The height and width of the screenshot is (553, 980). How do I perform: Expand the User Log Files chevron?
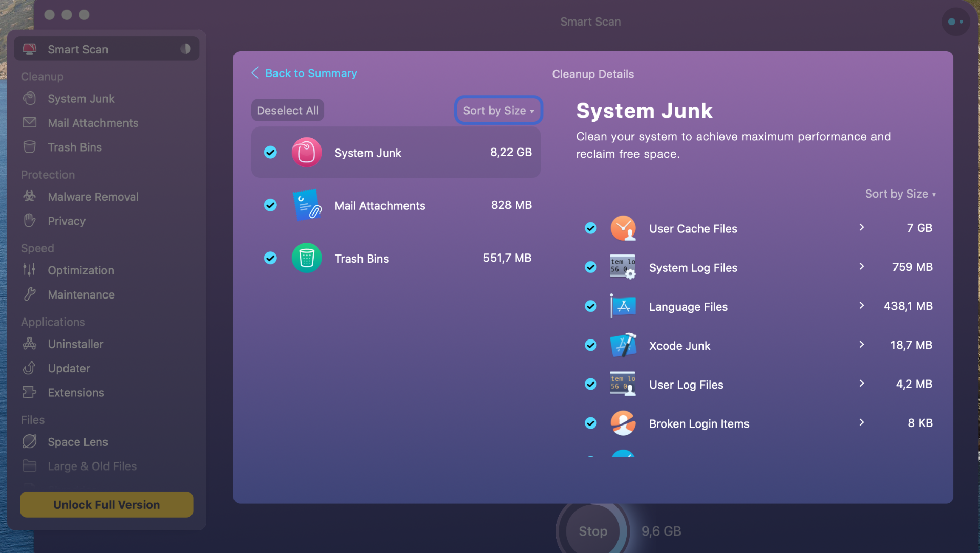(x=862, y=383)
